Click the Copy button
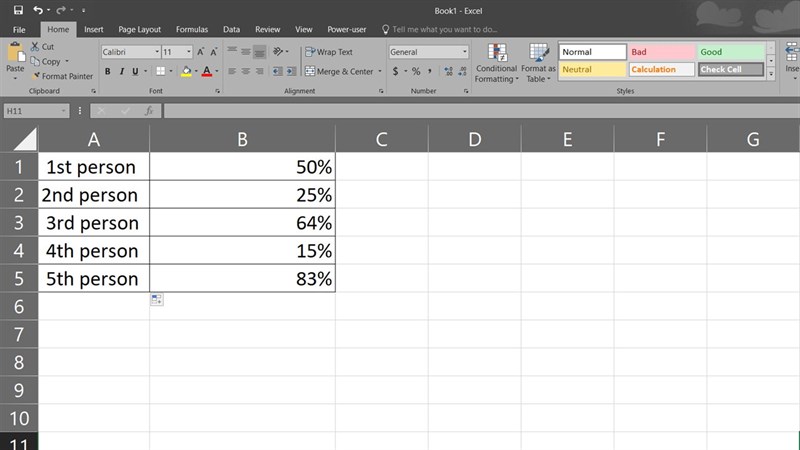This screenshot has height=450, width=800. [45, 61]
